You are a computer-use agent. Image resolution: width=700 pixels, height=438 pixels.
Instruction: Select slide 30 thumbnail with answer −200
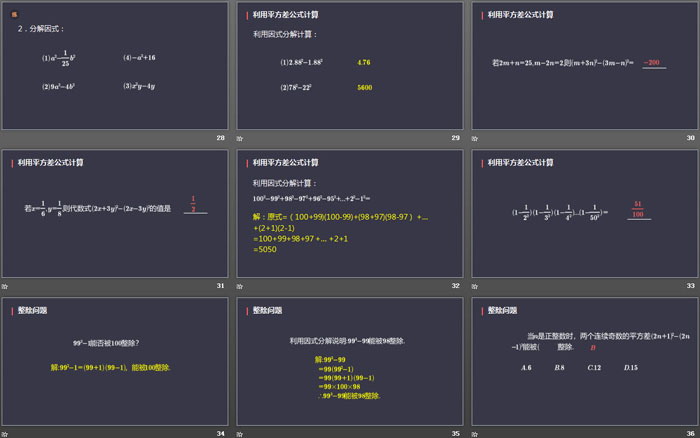point(585,66)
